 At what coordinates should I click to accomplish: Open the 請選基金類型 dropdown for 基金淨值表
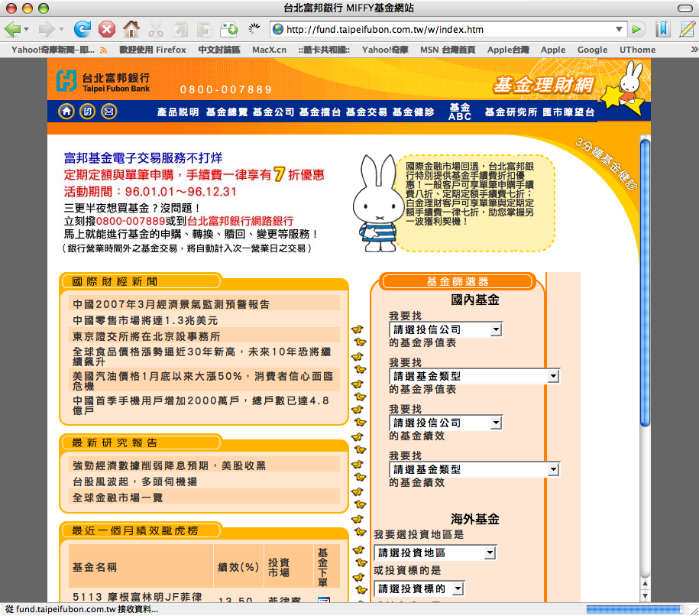pos(474,376)
